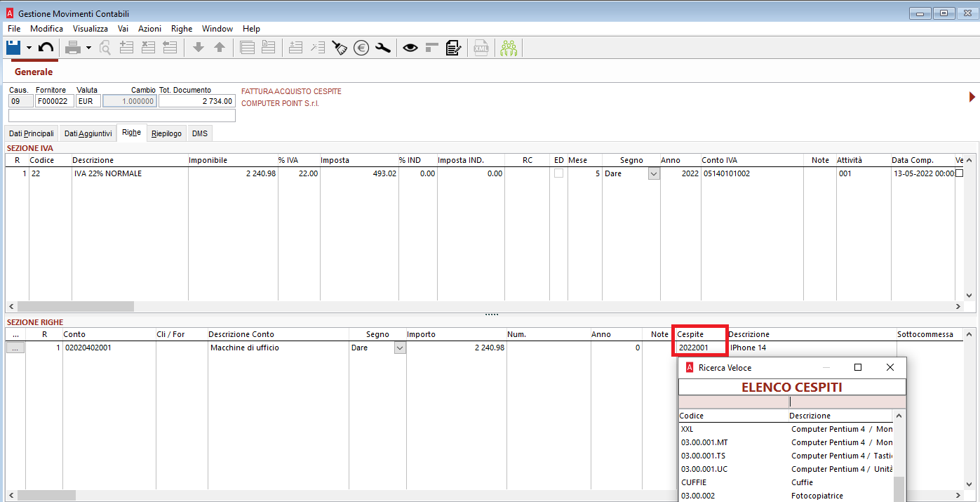Screen dimensions: 980x502
Task: Select the XXL entry in Elenco Cespiti
Action: [x=786, y=429]
